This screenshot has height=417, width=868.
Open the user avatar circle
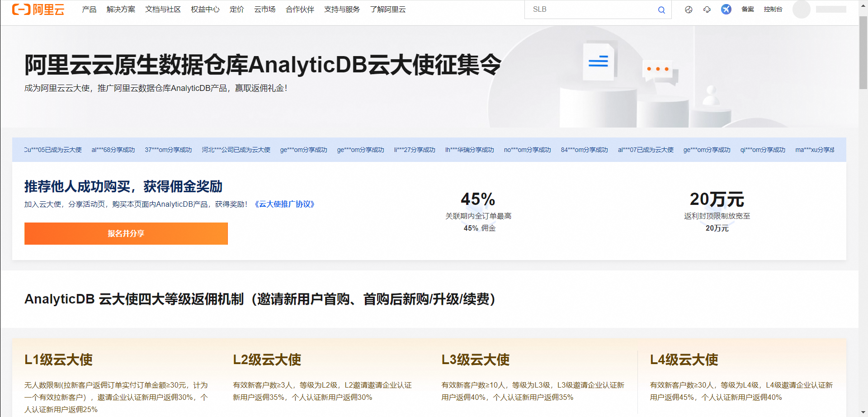point(802,9)
